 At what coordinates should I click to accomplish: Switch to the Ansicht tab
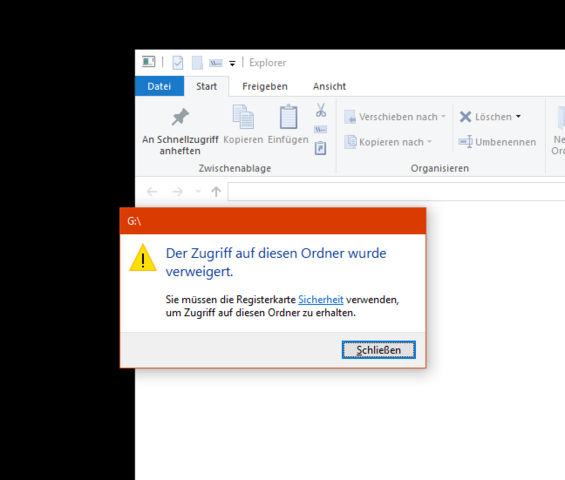click(x=329, y=86)
